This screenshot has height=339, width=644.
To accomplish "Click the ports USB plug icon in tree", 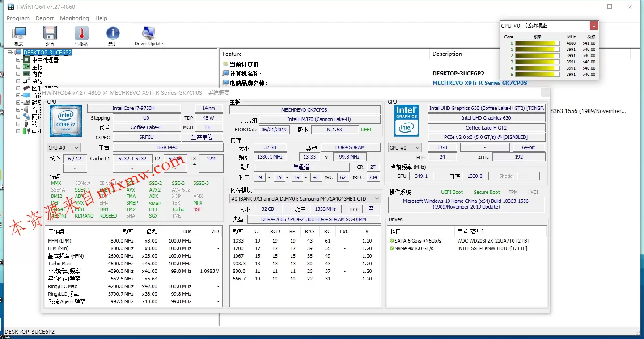I will 26,124.
